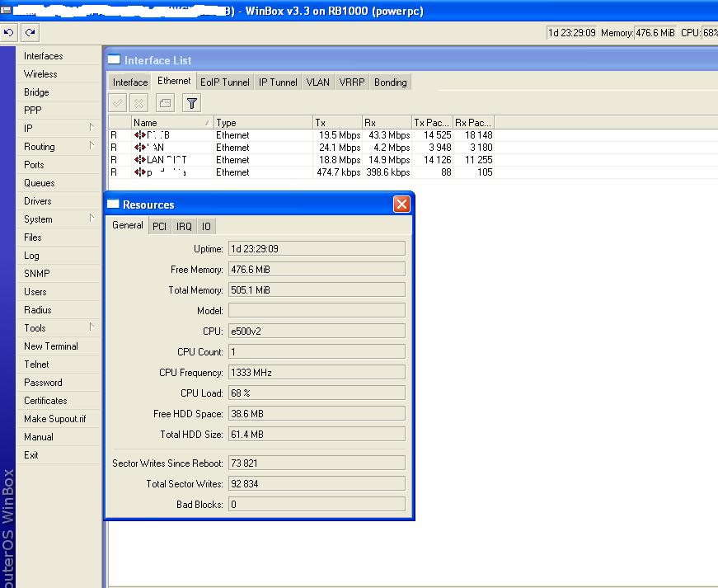Sort by the Tx column header
Viewport: 718px width, 588px height.
coord(337,123)
